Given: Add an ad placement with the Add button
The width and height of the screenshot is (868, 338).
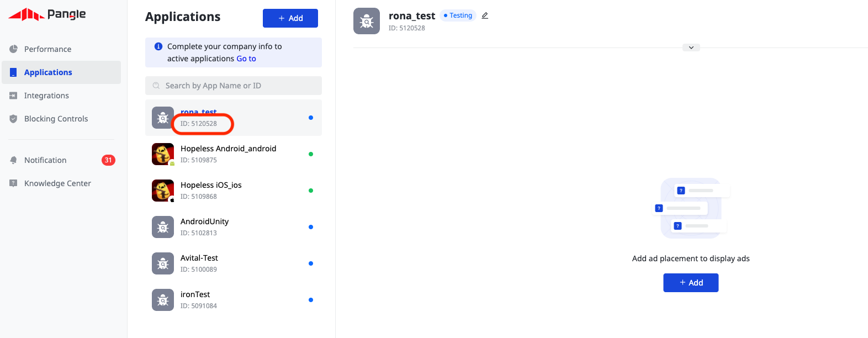Looking at the screenshot, I should point(691,283).
